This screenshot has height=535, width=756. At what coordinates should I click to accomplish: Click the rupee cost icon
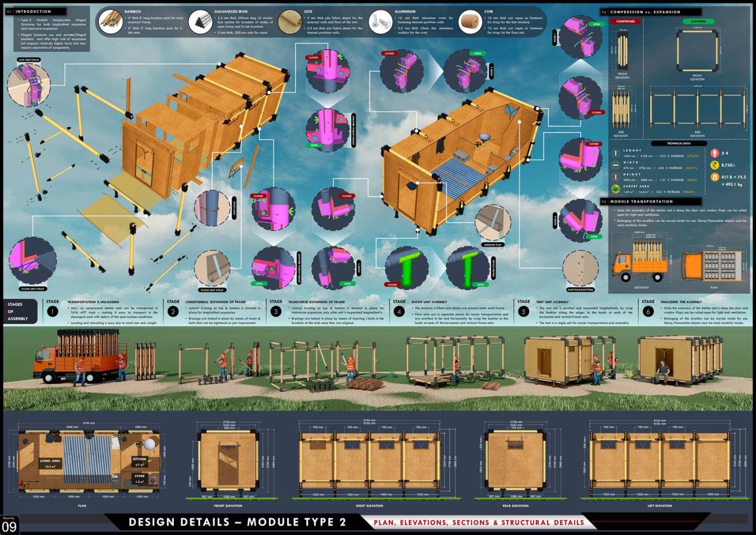click(x=714, y=165)
